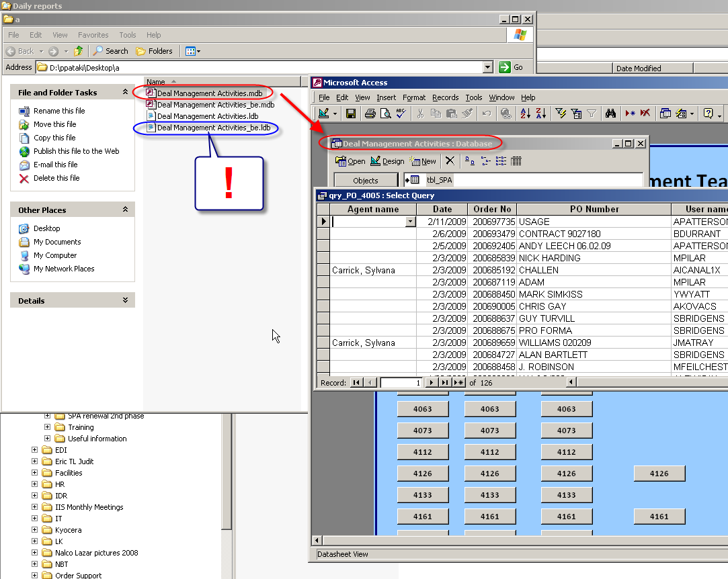728x579 pixels.
Task: Click the Up folder icon in Explorer
Action: [79, 51]
